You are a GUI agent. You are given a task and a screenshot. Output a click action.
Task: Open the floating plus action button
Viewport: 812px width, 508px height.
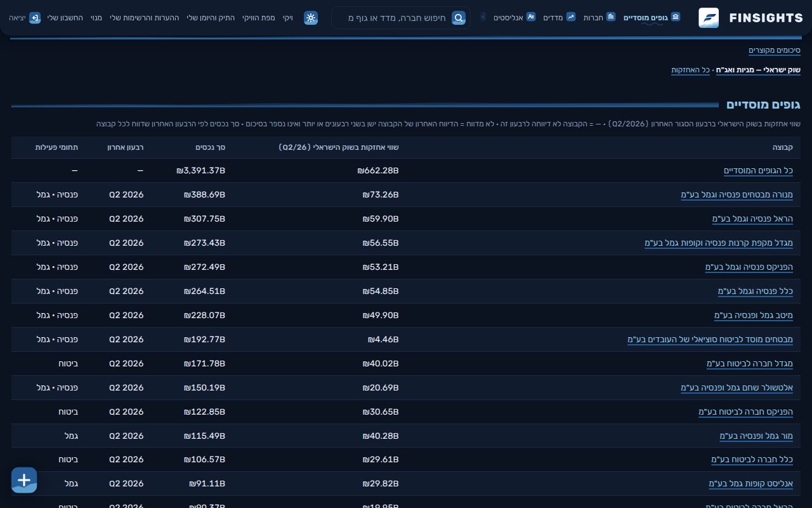(x=24, y=481)
